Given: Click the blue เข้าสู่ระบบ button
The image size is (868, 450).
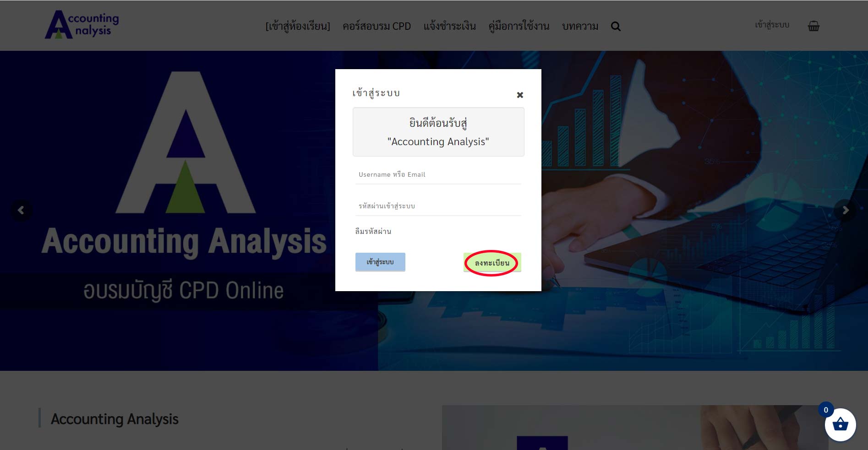Looking at the screenshot, I should 380,262.
